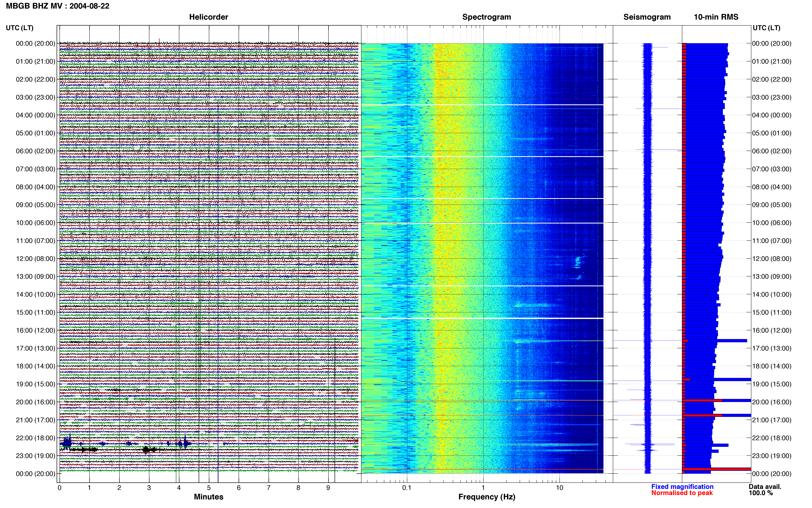Screen dimensions: 812x508
Task: Click 22:00 (18:00) beside the Helicorder
Action: (x=35, y=438)
